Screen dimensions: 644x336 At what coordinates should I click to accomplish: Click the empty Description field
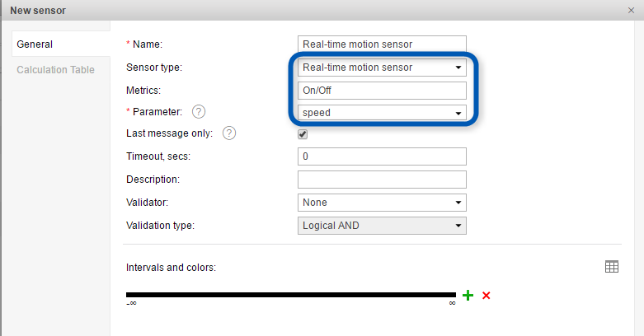382,180
